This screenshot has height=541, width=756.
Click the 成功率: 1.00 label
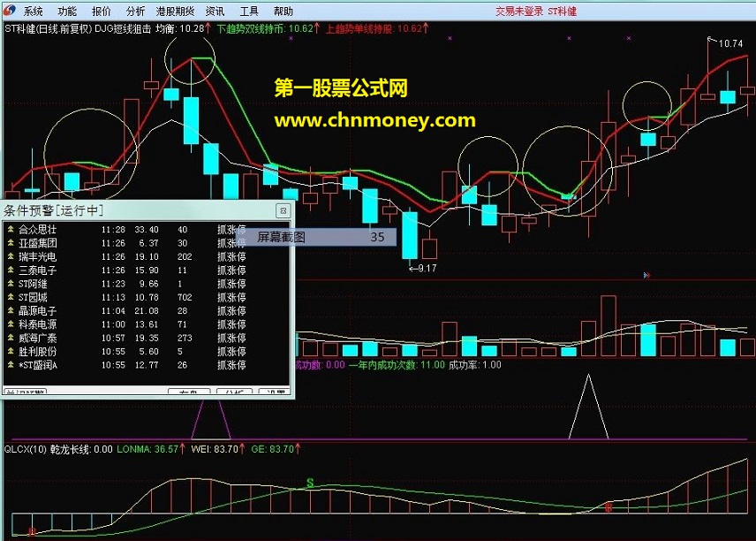pos(475,365)
